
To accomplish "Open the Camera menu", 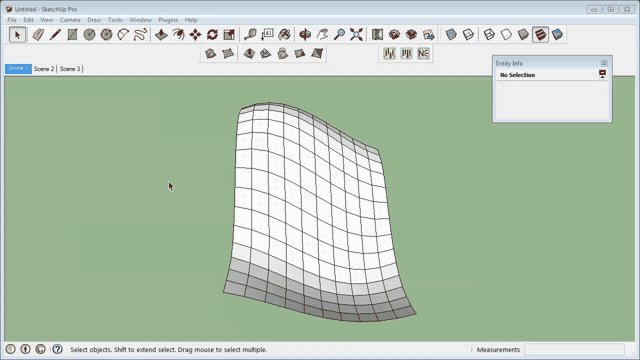I will pyautogui.click(x=70, y=20).
